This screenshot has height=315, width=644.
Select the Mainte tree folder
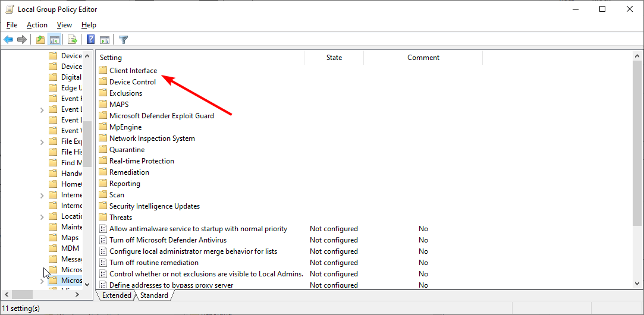[66, 226]
